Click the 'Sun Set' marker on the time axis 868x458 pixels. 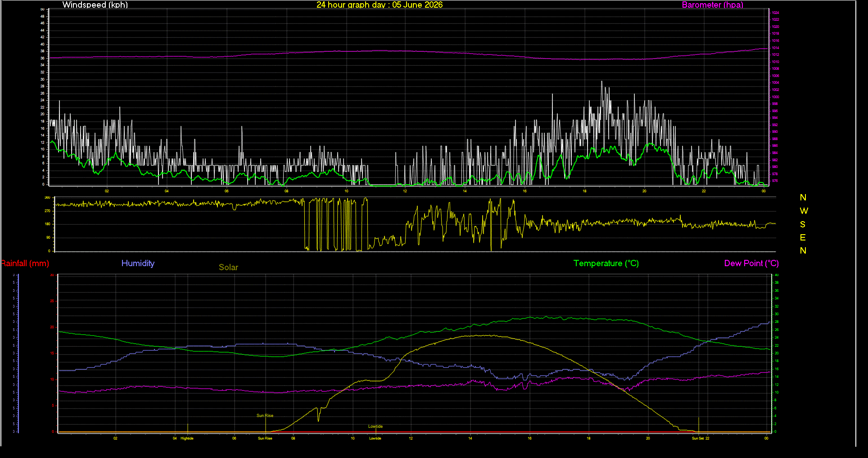tap(698, 438)
